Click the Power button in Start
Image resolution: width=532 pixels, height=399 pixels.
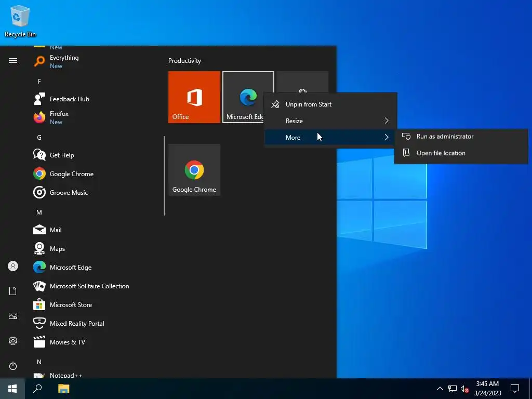click(x=13, y=366)
